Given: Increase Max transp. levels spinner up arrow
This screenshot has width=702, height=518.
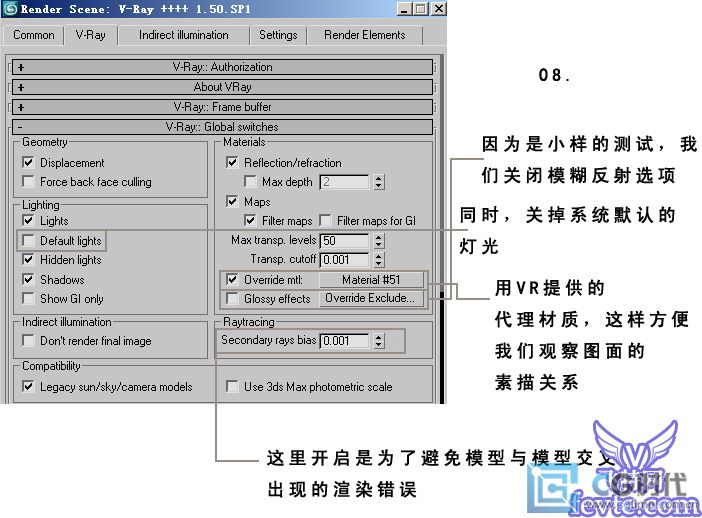Looking at the screenshot, I should [379, 237].
